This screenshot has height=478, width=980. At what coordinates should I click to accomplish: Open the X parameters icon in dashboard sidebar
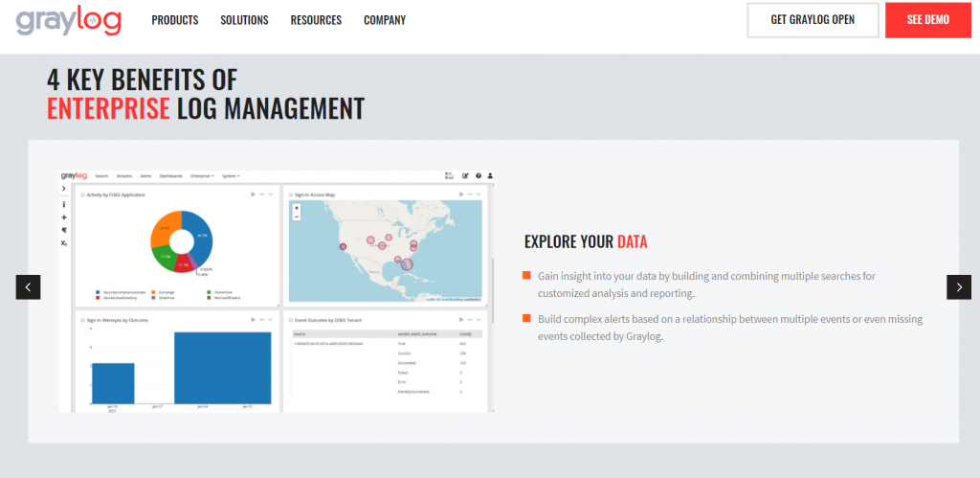[64, 242]
